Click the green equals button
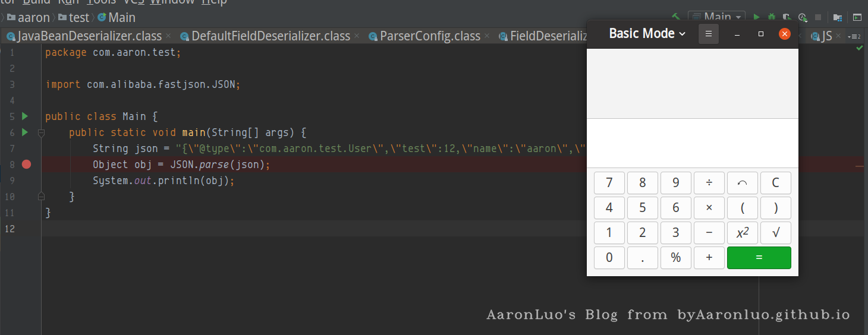The height and width of the screenshot is (335, 868). [x=759, y=258]
